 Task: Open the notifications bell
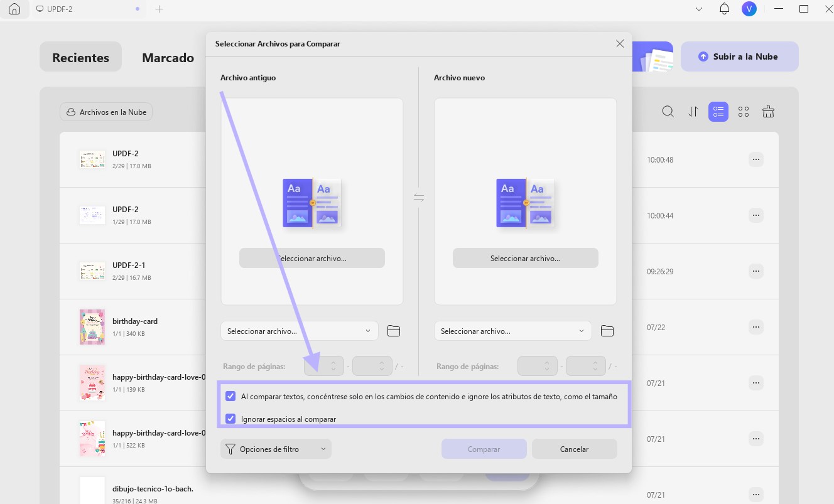724,9
